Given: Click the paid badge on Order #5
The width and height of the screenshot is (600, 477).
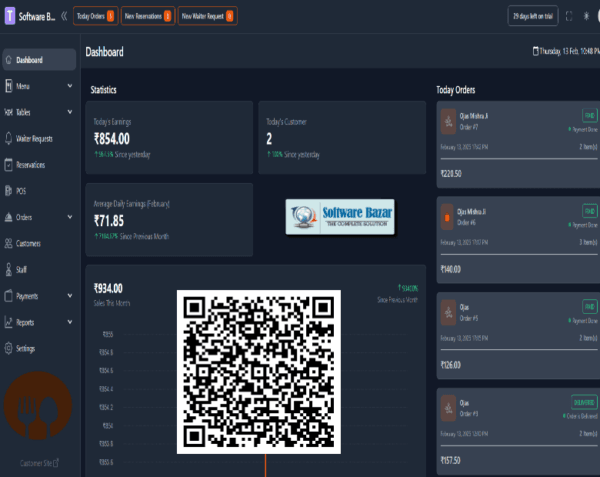Looking at the screenshot, I should coord(590,306).
